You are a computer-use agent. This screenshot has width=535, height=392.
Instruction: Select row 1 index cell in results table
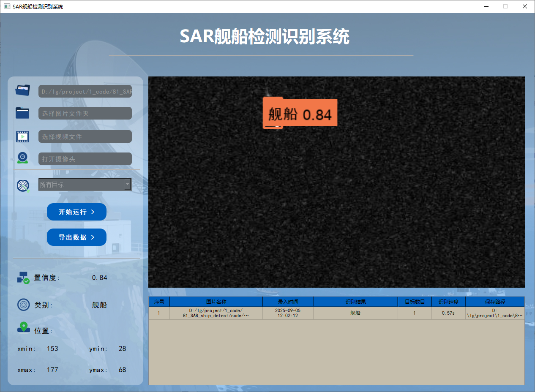159,313
